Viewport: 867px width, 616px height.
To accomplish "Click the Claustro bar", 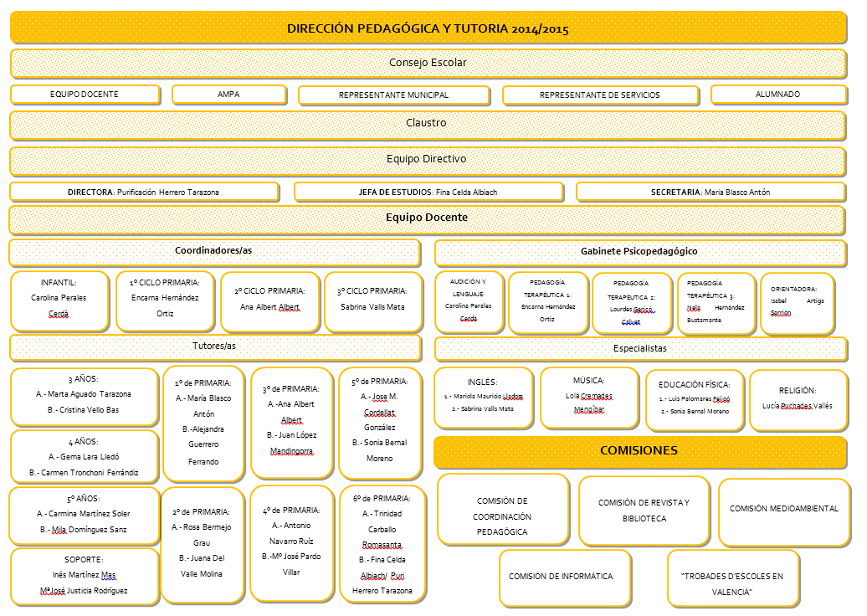I will click(x=427, y=124).
